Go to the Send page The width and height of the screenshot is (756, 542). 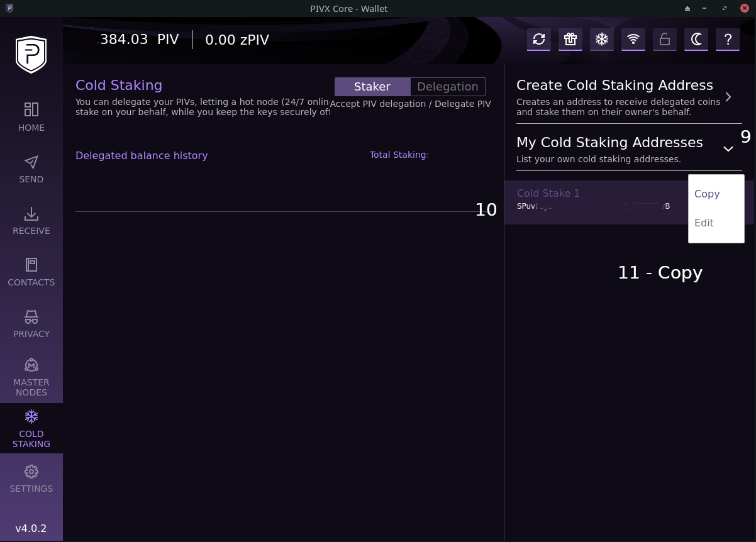(31, 169)
